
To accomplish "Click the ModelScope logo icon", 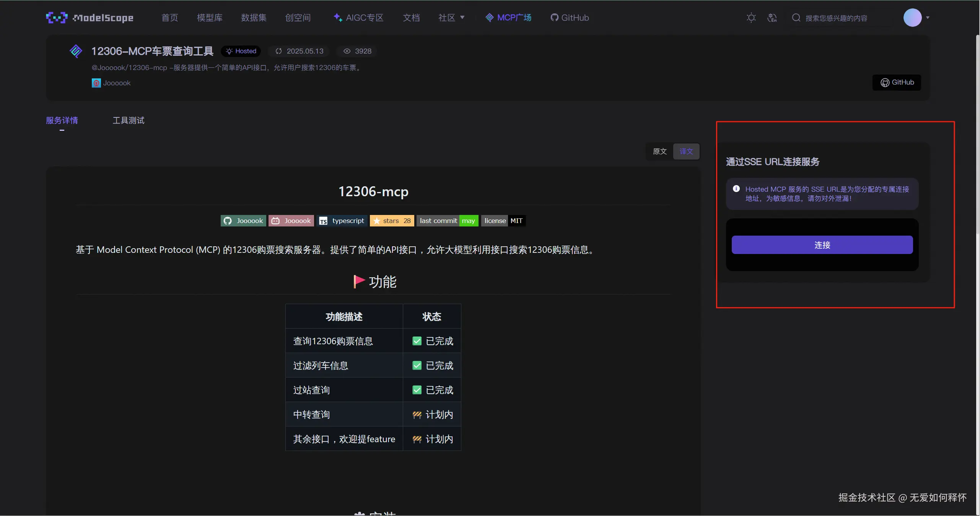I will pos(57,18).
